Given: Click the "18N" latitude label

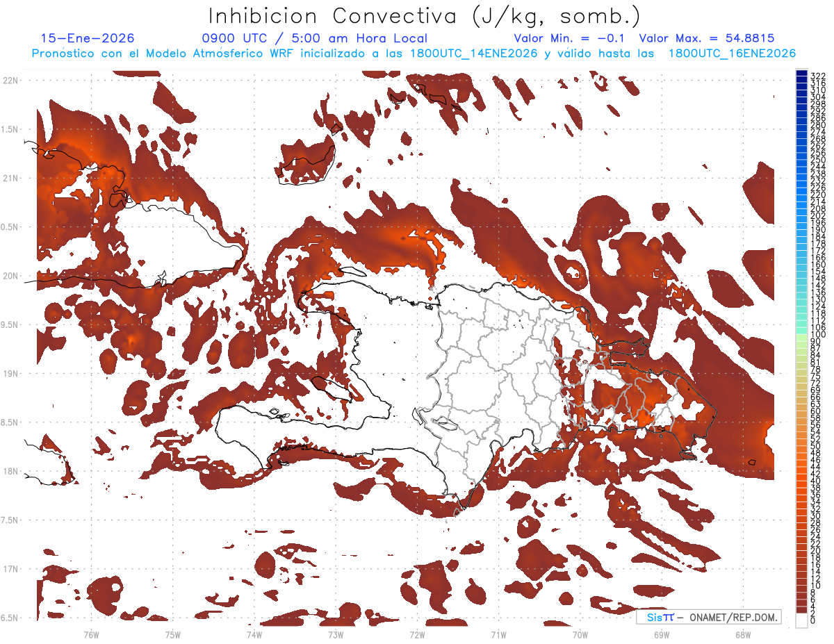Looking at the screenshot, I should pyautogui.click(x=10, y=471).
